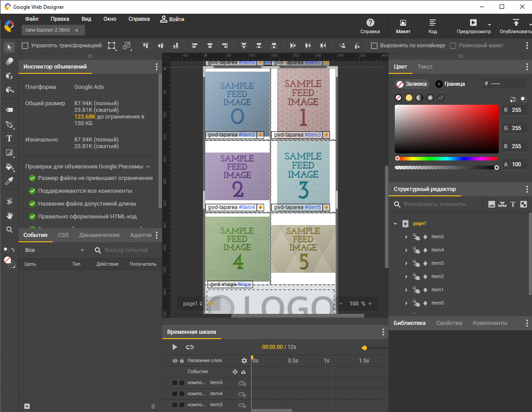Collapse page1 node in Структурный редактор
This screenshot has height=412, width=532.
click(x=395, y=224)
